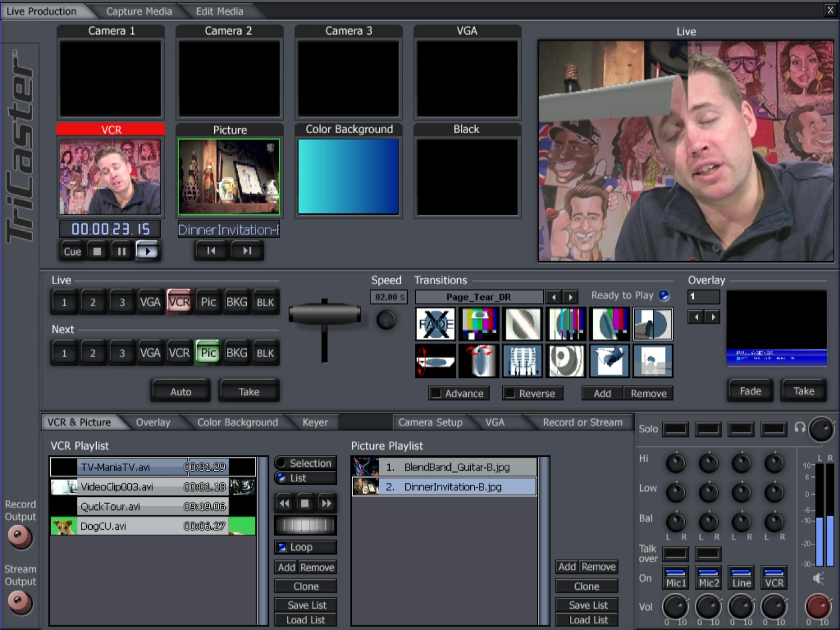840x630 pixels.
Task: Open the Overlay settings tab
Action: (x=153, y=422)
